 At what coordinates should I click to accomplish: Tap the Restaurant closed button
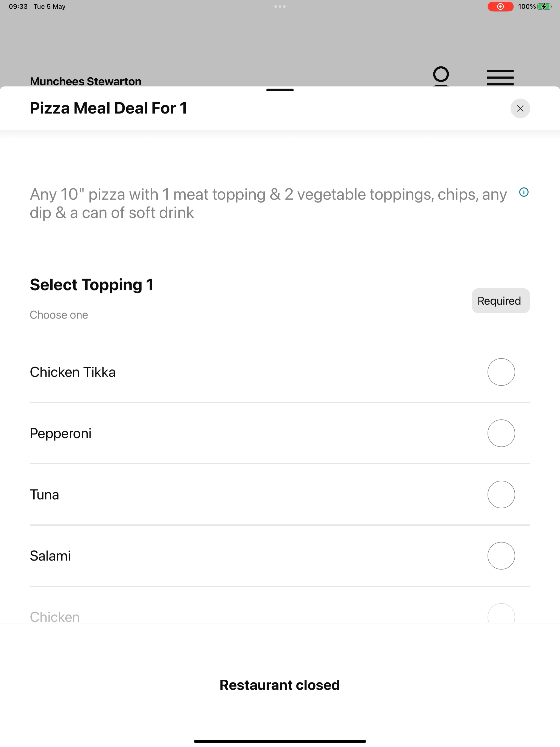[x=280, y=685]
